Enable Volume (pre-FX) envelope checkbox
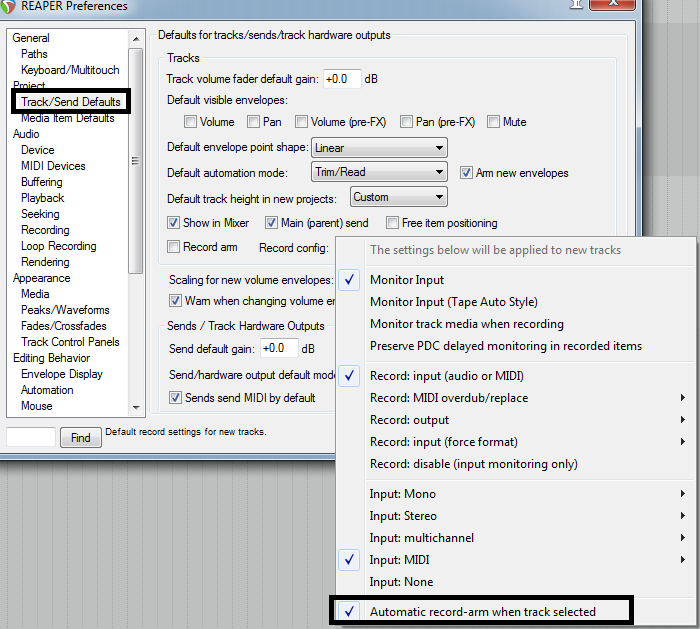Screen dimensions: 700x629 (x=301, y=122)
